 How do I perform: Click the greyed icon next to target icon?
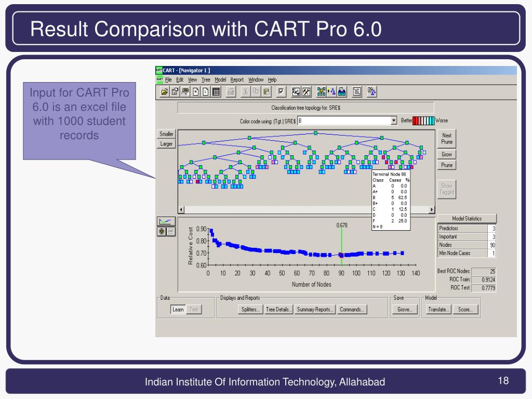[x=171, y=231]
